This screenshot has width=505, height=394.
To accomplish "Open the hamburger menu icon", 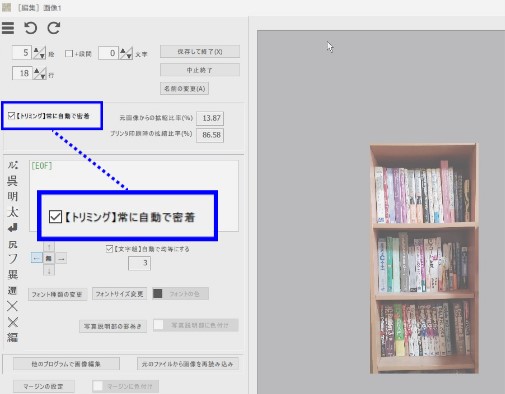I will coord(8,28).
